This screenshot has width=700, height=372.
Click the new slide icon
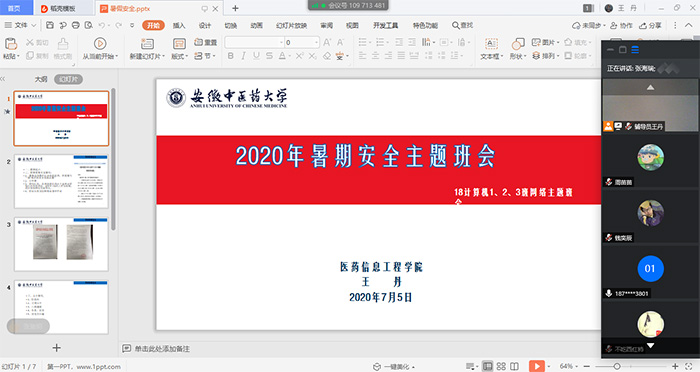tap(147, 43)
